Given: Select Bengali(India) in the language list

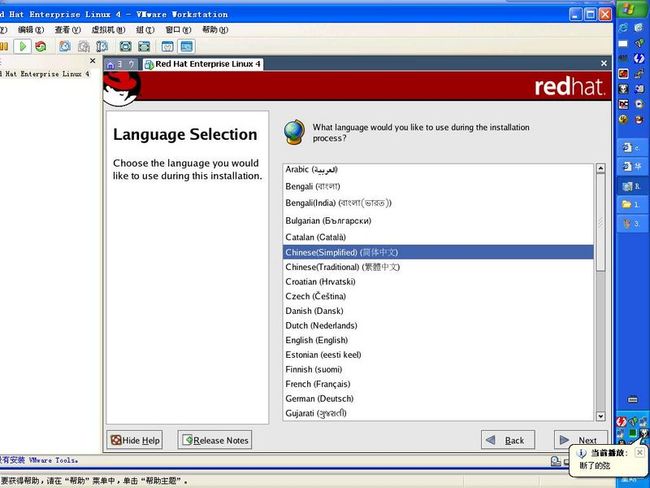Looking at the screenshot, I should click(439, 203).
